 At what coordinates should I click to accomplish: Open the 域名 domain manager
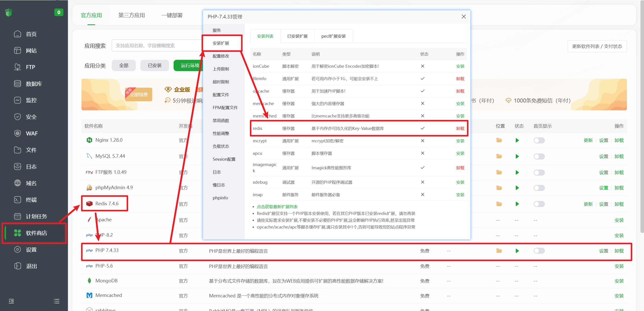tap(31, 183)
